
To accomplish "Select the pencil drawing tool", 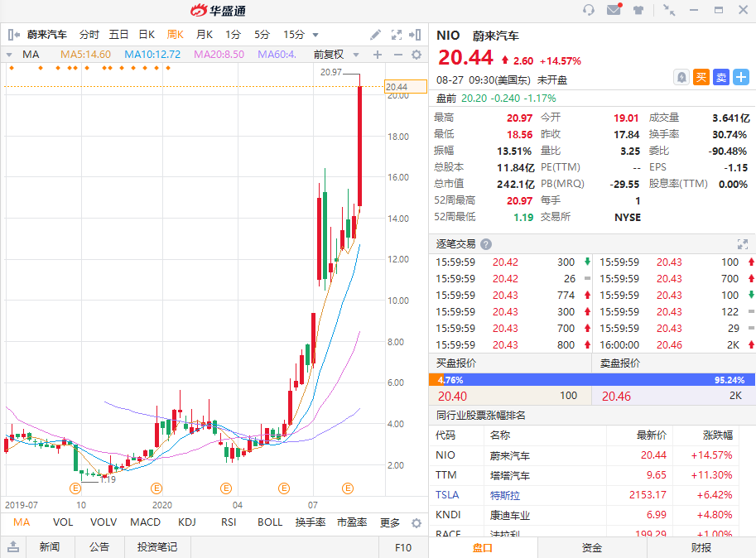I will point(375,35).
